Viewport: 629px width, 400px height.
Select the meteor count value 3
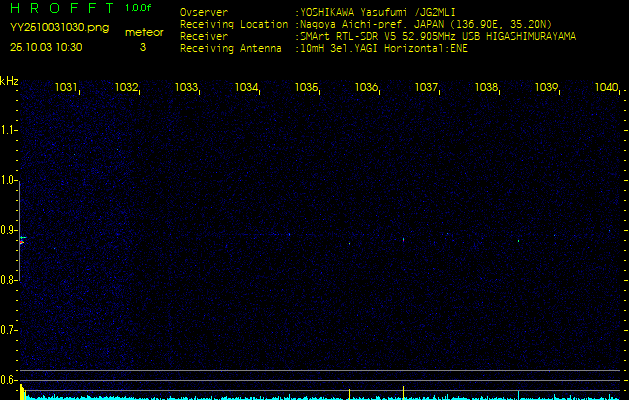click(x=143, y=47)
